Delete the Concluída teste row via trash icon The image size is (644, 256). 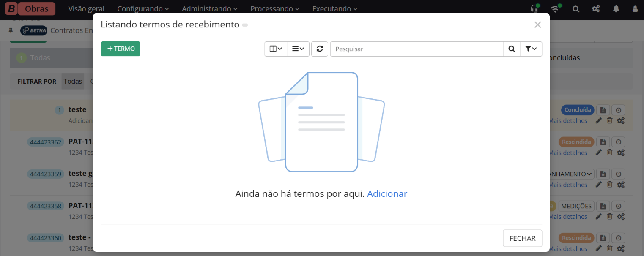point(610,121)
